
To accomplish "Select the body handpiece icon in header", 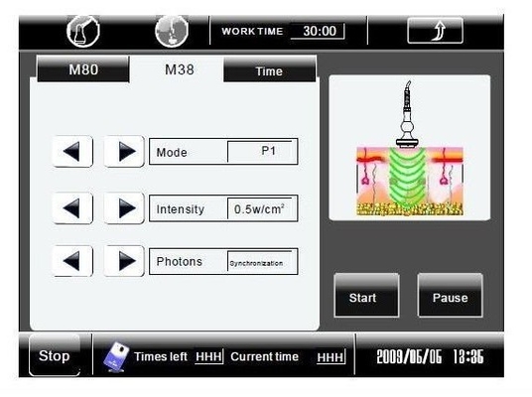I will click(83, 31).
